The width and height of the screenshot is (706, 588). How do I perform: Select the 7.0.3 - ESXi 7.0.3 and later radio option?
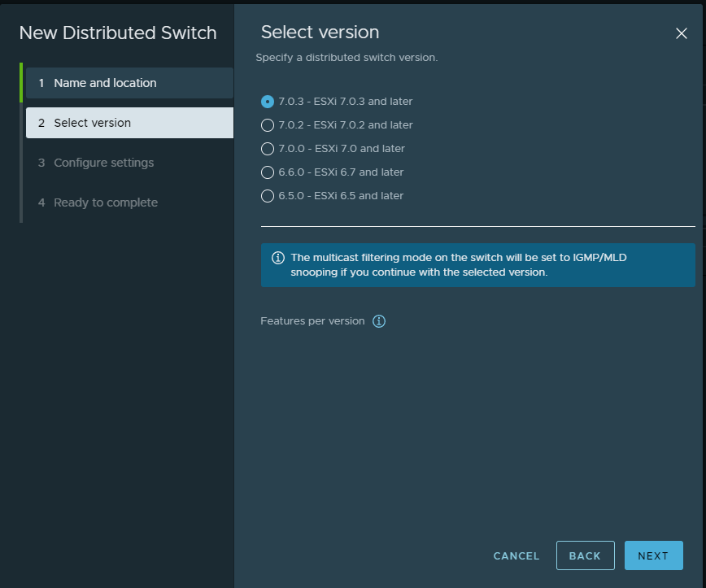click(x=268, y=102)
